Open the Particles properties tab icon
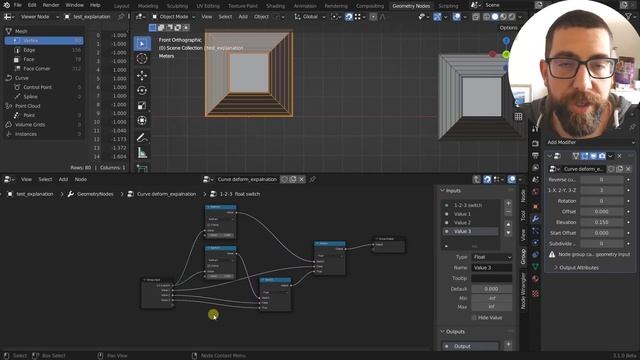This screenshot has height=360, width=640. [536, 231]
